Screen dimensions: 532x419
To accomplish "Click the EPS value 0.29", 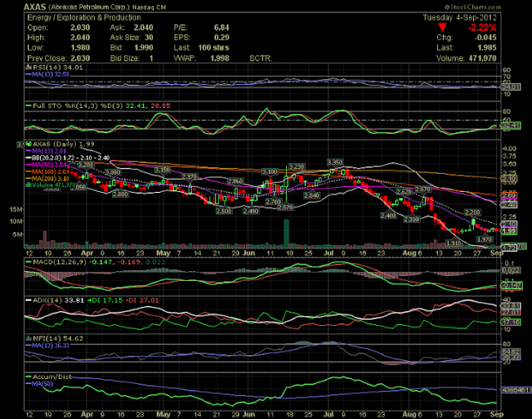I will [x=222, y=37].
